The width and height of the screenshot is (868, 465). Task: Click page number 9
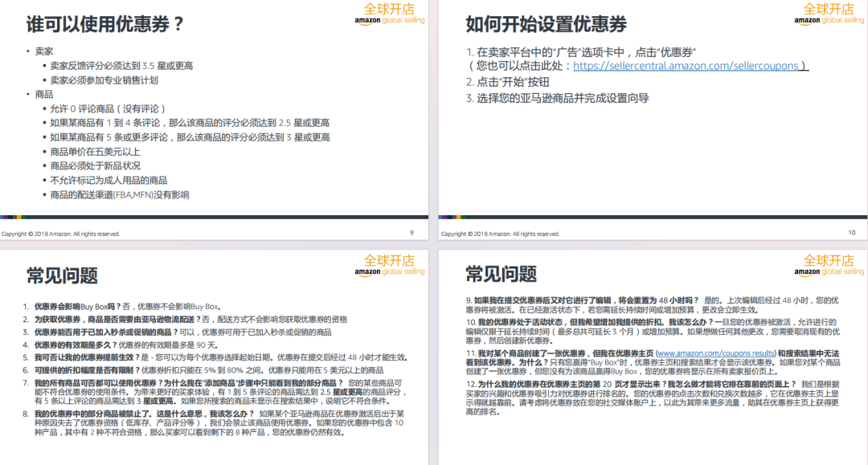point(410,231)
